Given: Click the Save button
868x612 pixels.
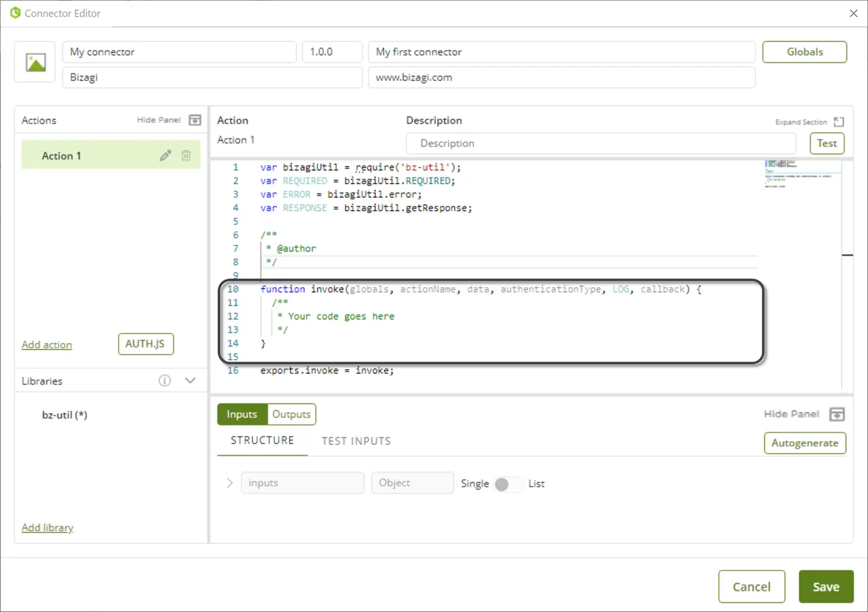Looking at the screenshot, I should 826,587.
